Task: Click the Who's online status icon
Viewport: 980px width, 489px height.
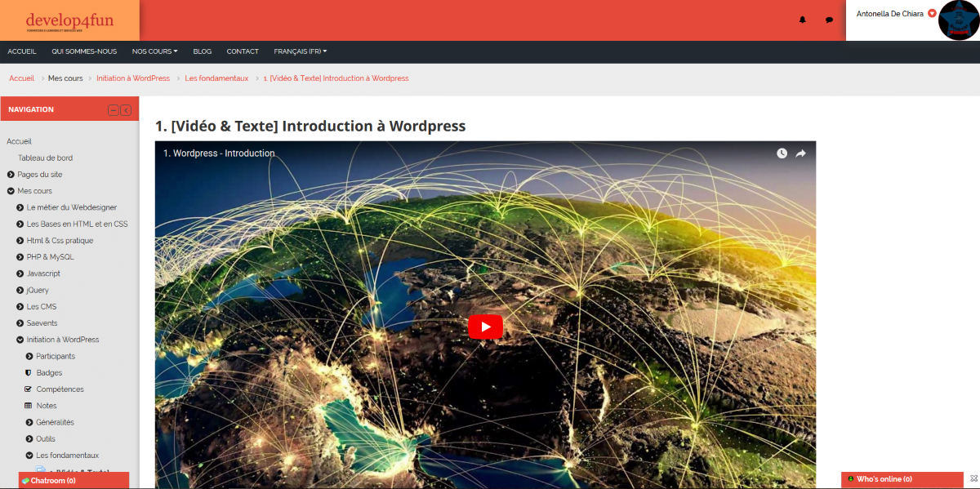Action: click(x=851, y=479)
